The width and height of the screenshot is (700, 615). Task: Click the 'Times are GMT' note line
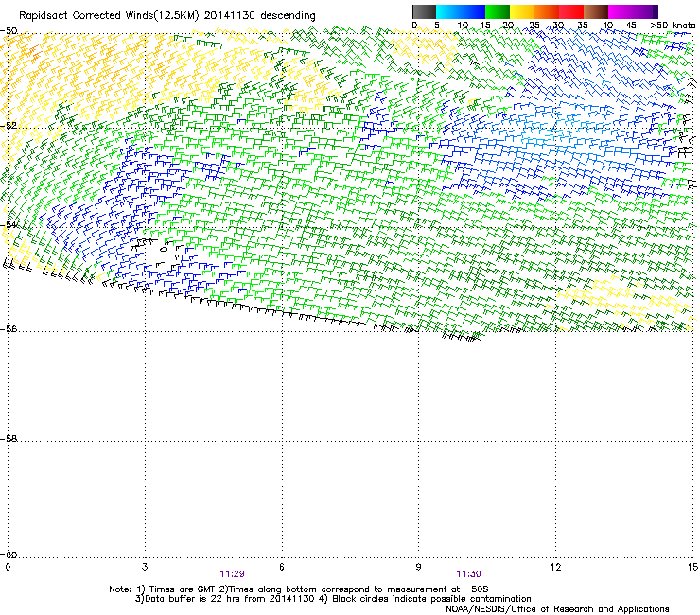299,589
